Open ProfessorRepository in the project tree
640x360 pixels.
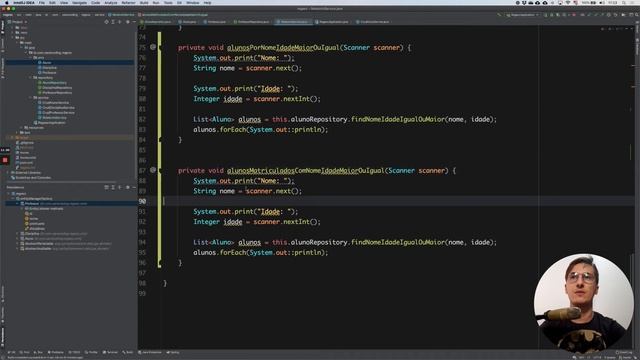pos(57,92)
